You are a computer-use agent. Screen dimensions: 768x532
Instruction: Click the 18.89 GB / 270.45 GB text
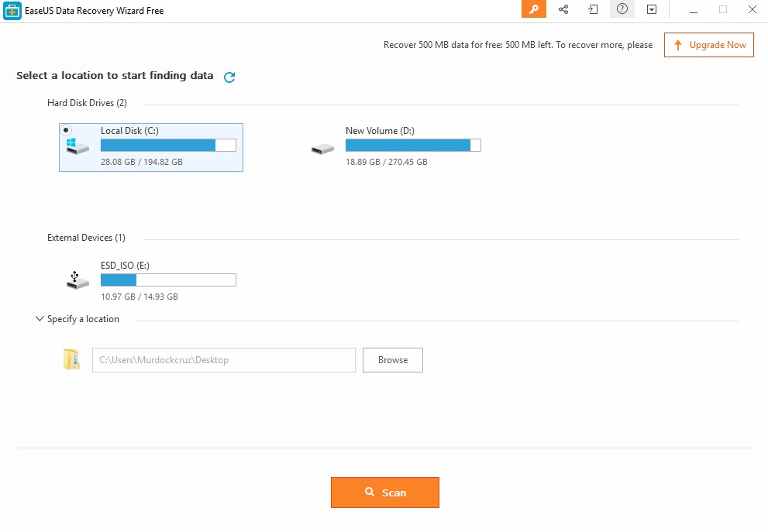(387, 162)
